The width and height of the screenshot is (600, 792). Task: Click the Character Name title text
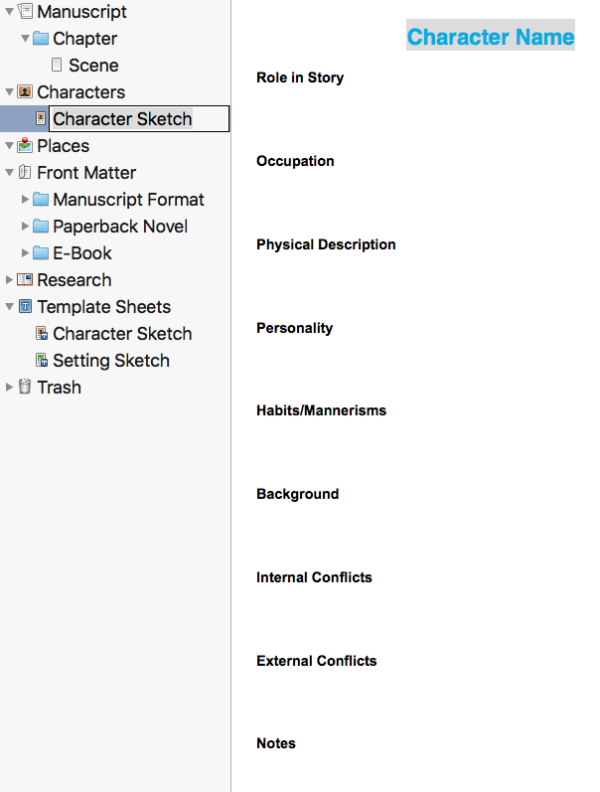[490, 38]
